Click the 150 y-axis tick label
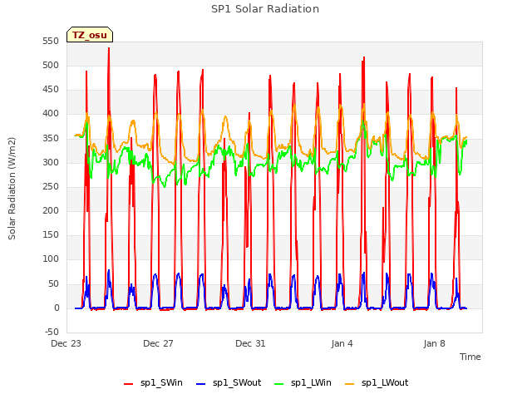This screenshot has height=399, width=532. click(51, 234)
